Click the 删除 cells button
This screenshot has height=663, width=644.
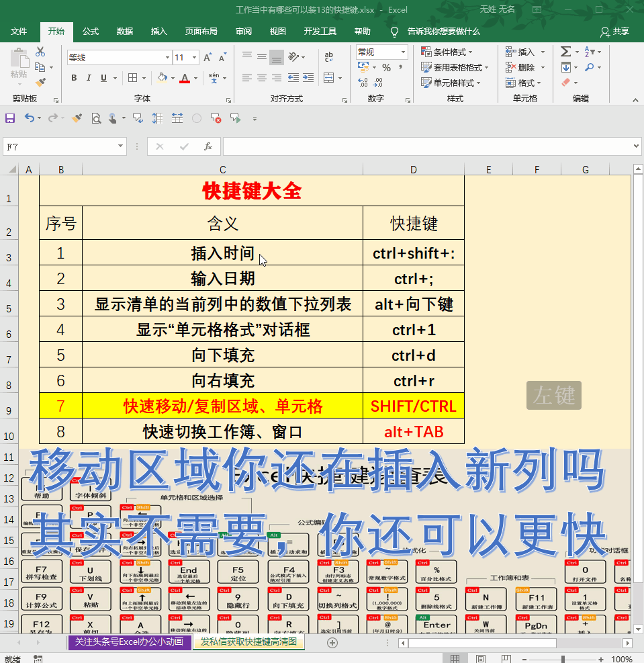pos(520,67)
